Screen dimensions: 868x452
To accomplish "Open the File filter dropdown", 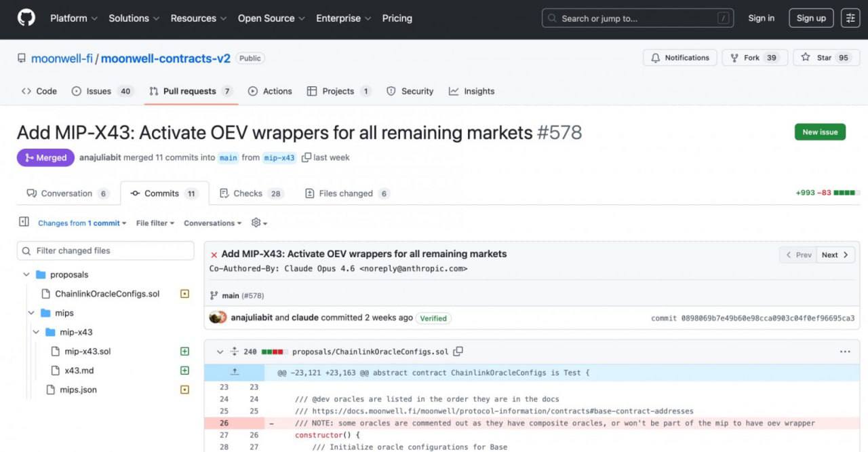I will (155, 223).
